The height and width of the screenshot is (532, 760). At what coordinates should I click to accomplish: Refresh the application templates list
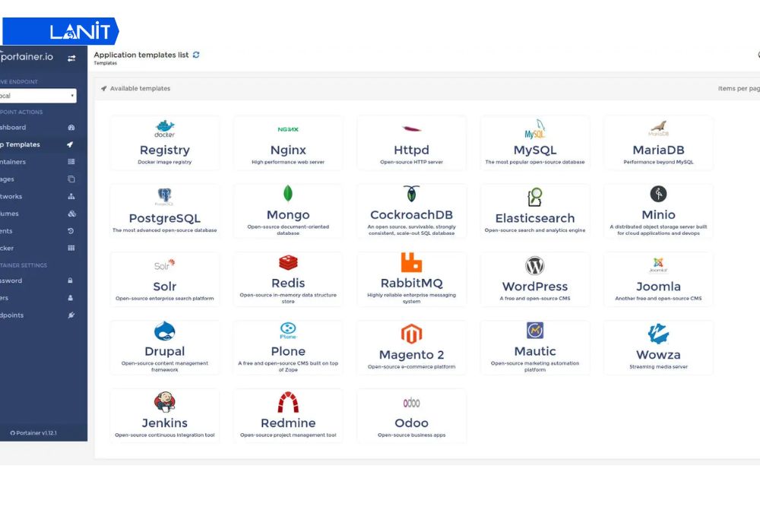196,55
